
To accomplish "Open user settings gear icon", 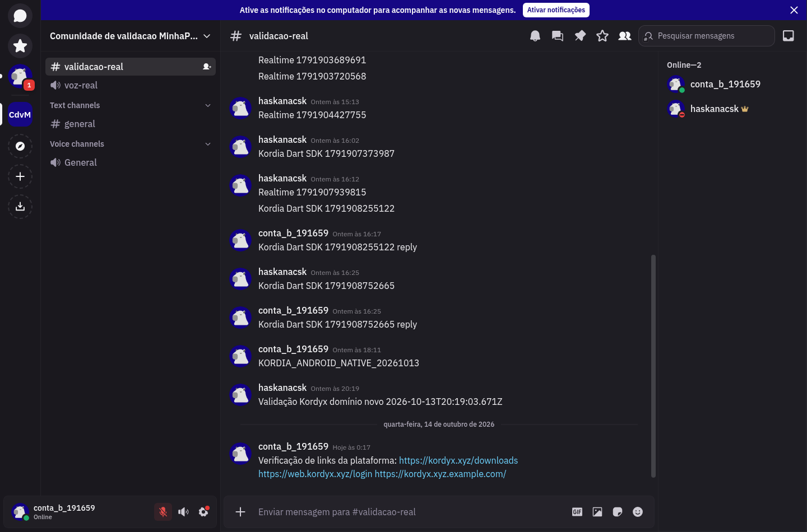I will (x=203, y=512).
